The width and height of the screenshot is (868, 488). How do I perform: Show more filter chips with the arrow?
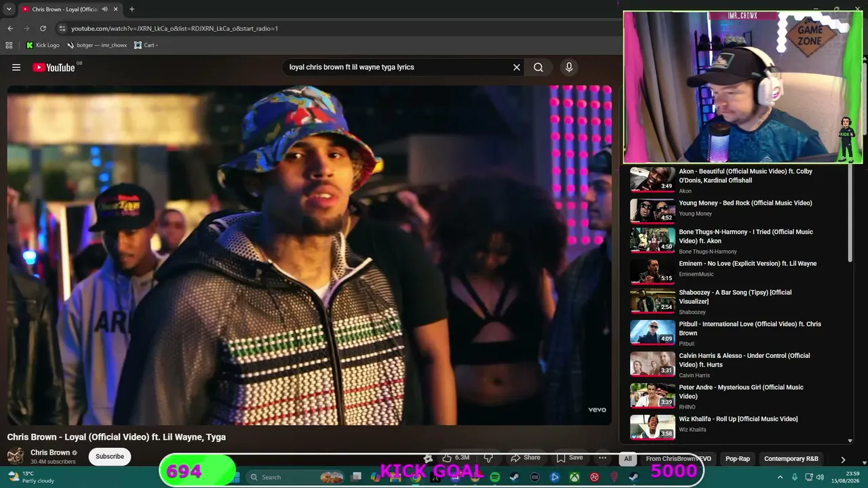(x=843, y=459)
